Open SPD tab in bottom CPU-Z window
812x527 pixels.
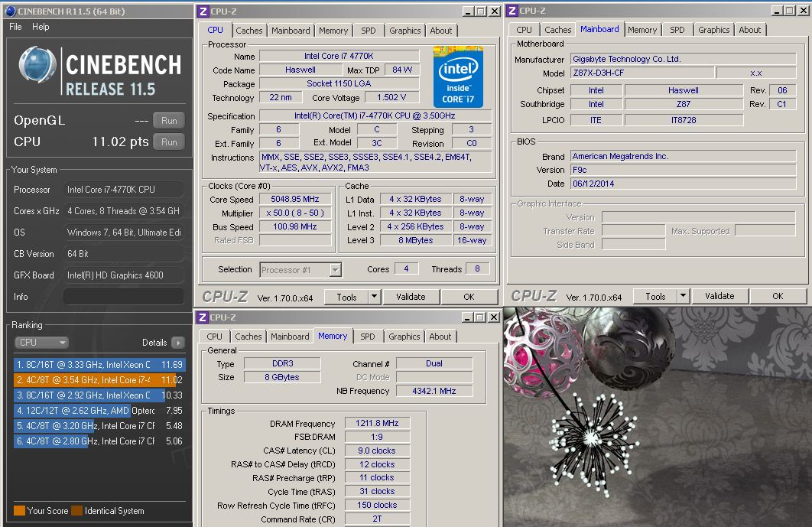pos(368,337)
